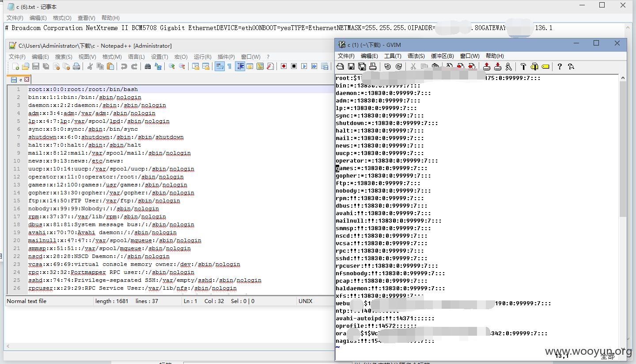
Task: Click the Cut scissors icon in Notepad++
Action: tap(90, 66)
